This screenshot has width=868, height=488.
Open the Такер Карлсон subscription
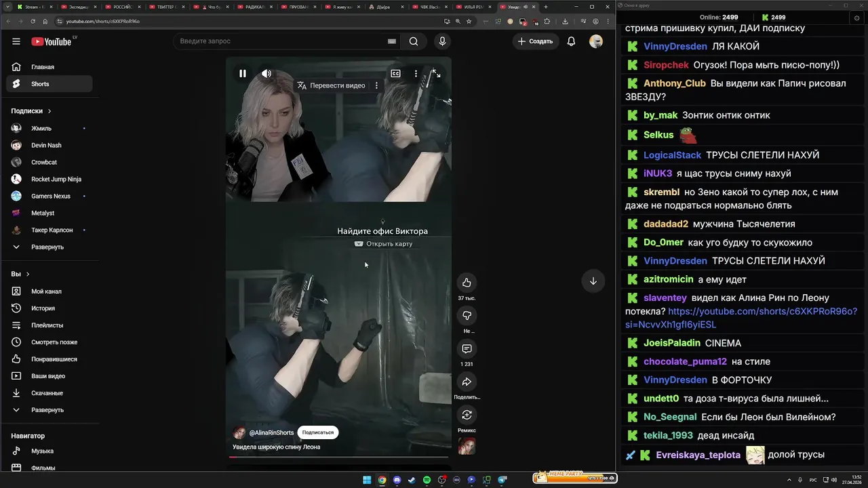50,230
